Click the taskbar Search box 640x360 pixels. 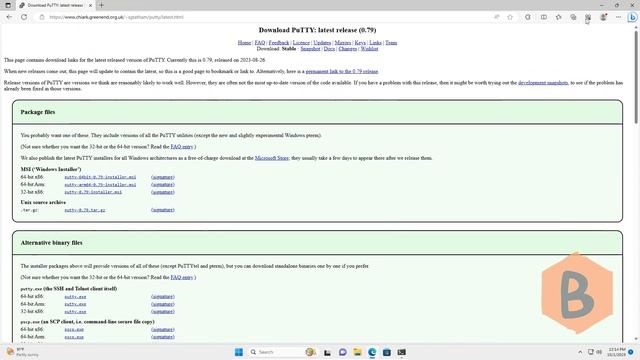[x=282, y=352]
